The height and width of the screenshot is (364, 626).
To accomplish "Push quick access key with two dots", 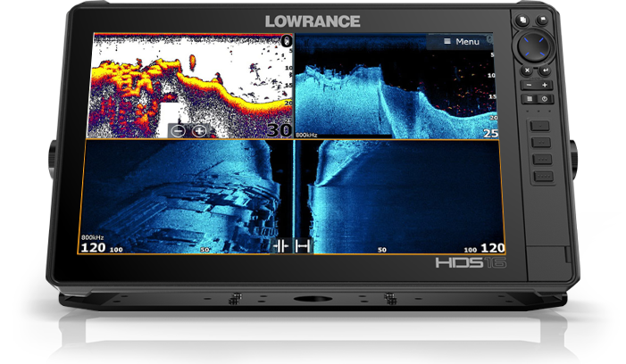I will click(541, 143).
